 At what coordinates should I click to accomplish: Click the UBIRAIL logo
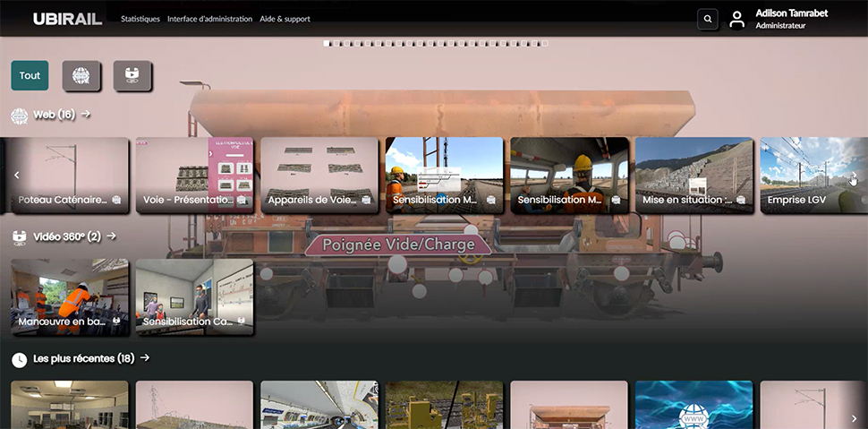(68, 19)
